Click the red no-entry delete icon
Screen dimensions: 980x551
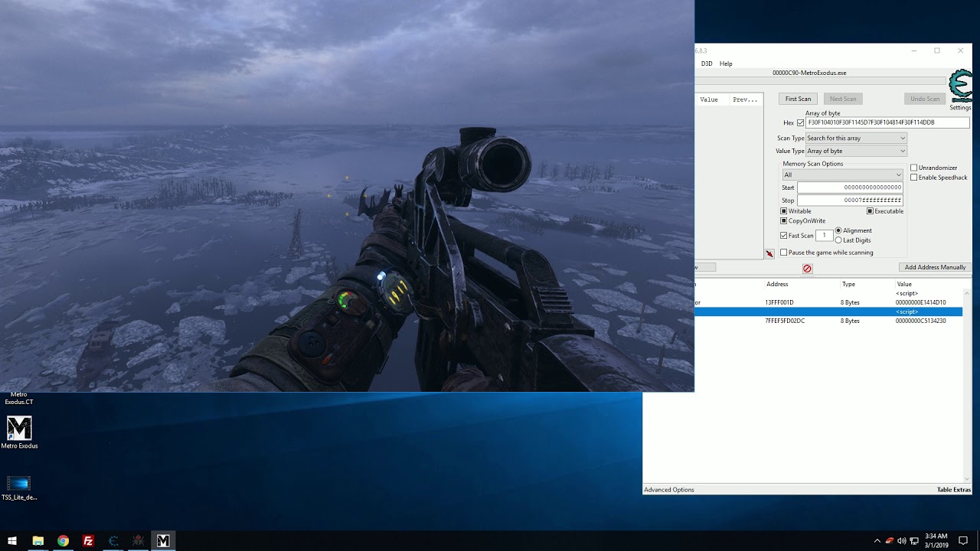pyautogui.click(x=807, y=269)
